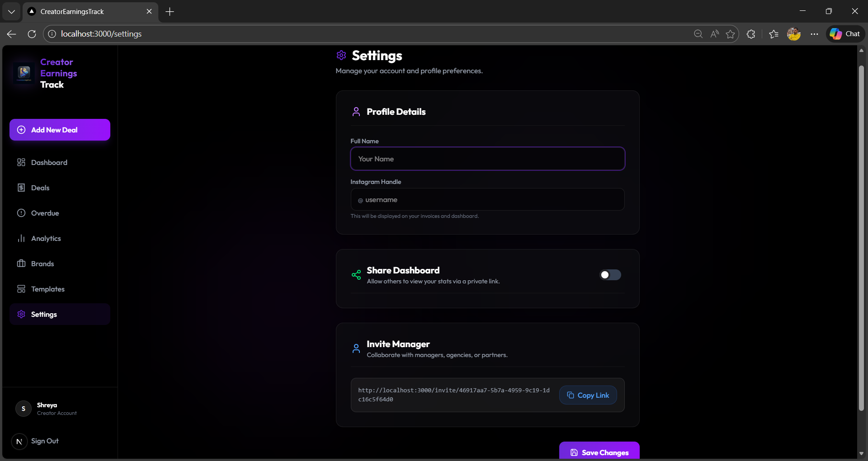Open Analytics via the chart icon
The image size is (868, 461).
coord(21,238)
